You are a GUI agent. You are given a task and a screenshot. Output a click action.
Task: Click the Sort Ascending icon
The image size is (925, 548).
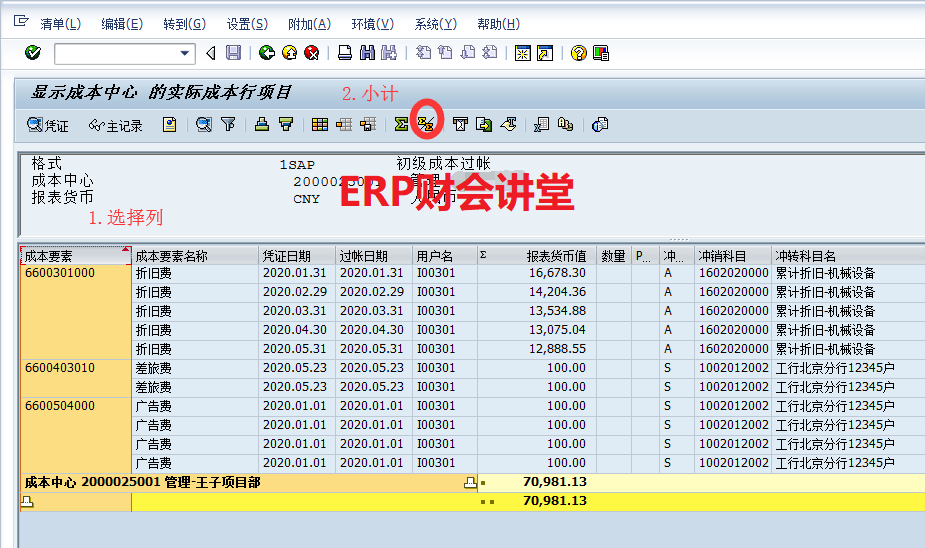tap(262, 125)
